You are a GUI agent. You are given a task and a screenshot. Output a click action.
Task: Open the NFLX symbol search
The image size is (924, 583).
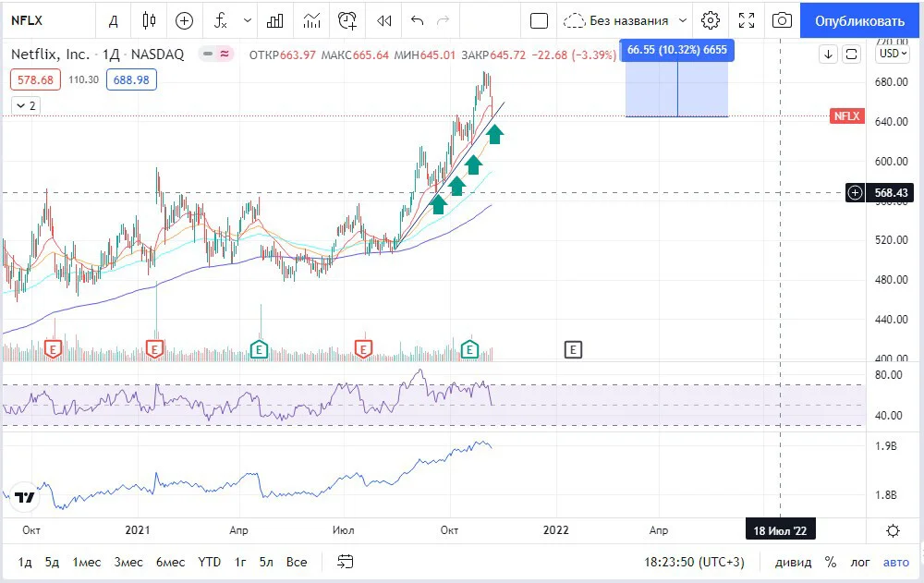(x=27, y=20)
